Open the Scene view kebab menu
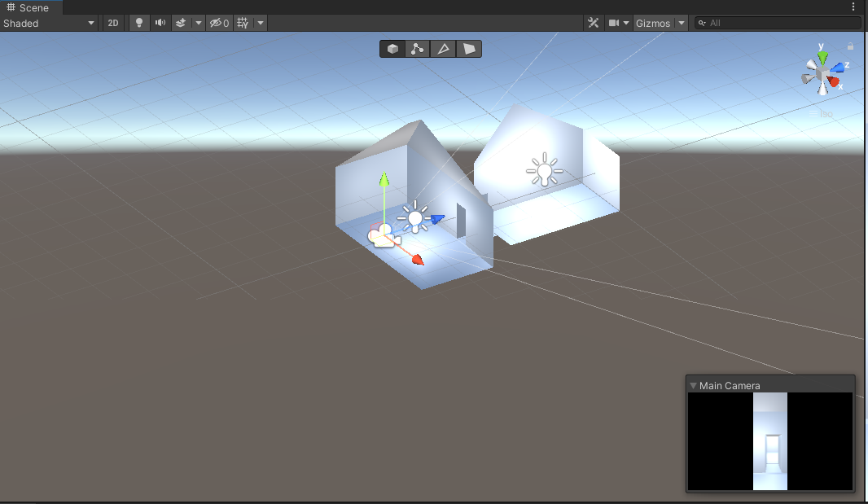 [x=855, y=7]
